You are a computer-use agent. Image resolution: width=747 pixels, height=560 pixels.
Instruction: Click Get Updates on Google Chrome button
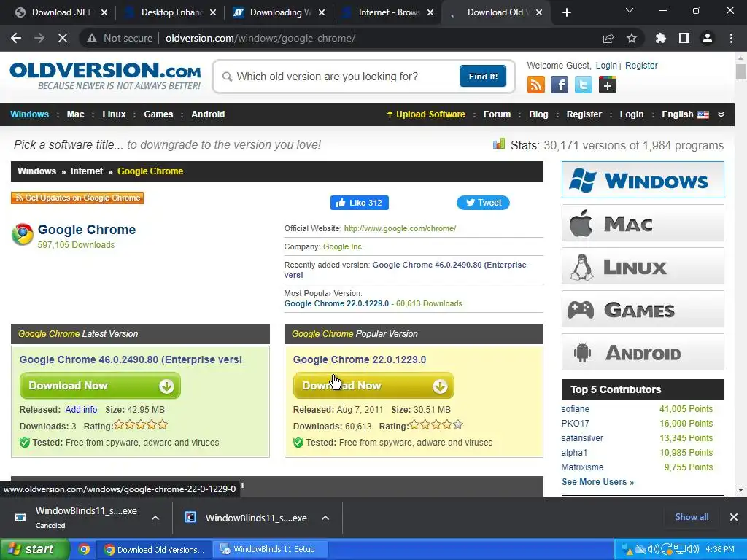pyautogui.click(x=77, y=198)
